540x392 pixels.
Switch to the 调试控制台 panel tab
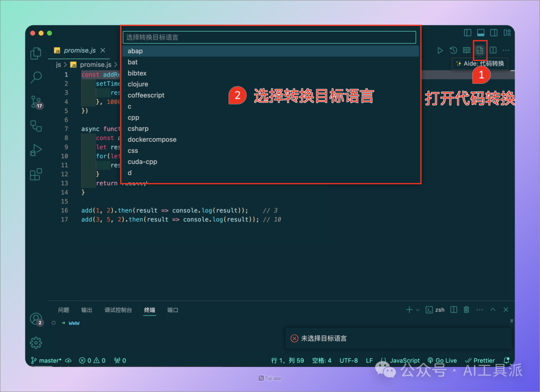point(118,310)
